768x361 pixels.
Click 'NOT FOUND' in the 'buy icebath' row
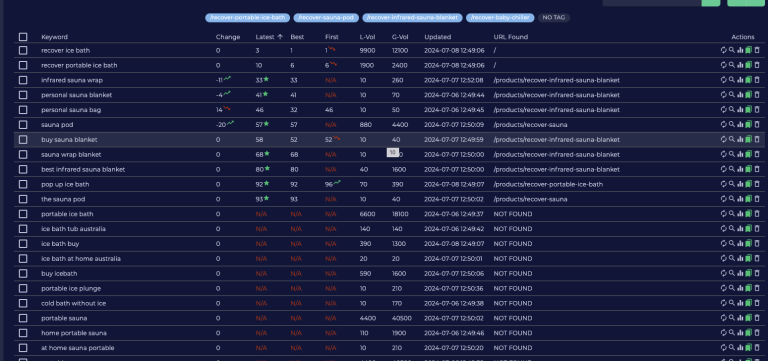click(x=512, y=273)
